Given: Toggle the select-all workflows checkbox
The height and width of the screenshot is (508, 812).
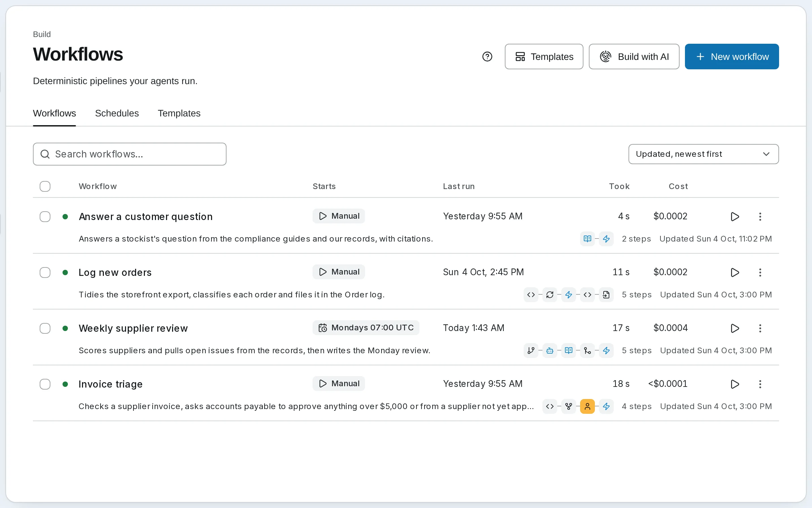Looking at the screenshot, I should click(x=45, y=186).
